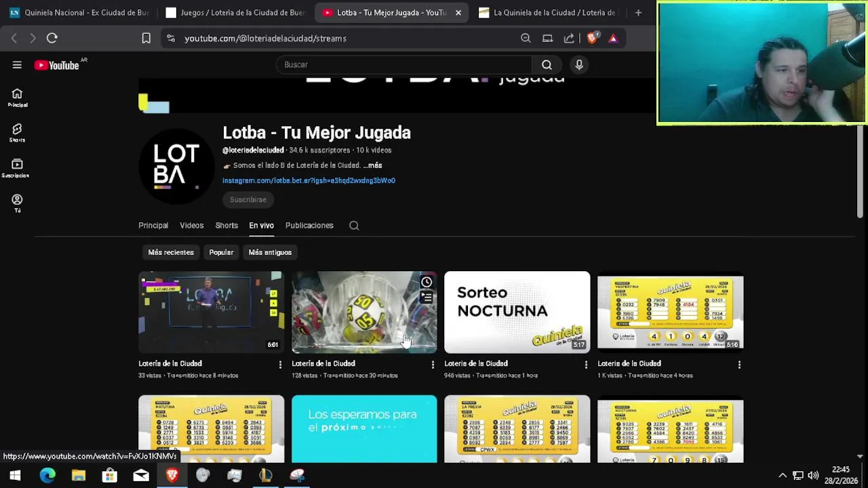This screenshot has width=868, height=488.
Task: Switch to Juegos / Lotería browser tab
Action: coord(235,13)
